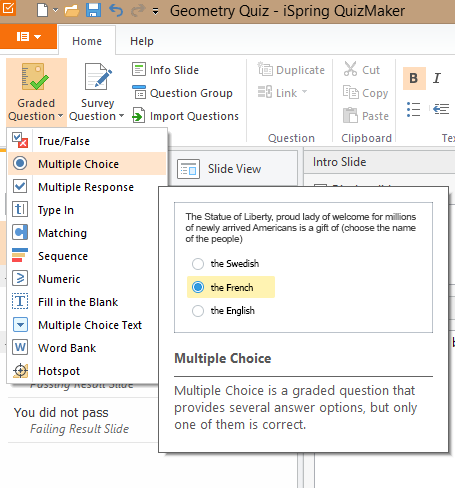The height and width of the screenshot is (488, 455).
Task: Create a new quiz with the blank page icon
Action: (42, 10)
